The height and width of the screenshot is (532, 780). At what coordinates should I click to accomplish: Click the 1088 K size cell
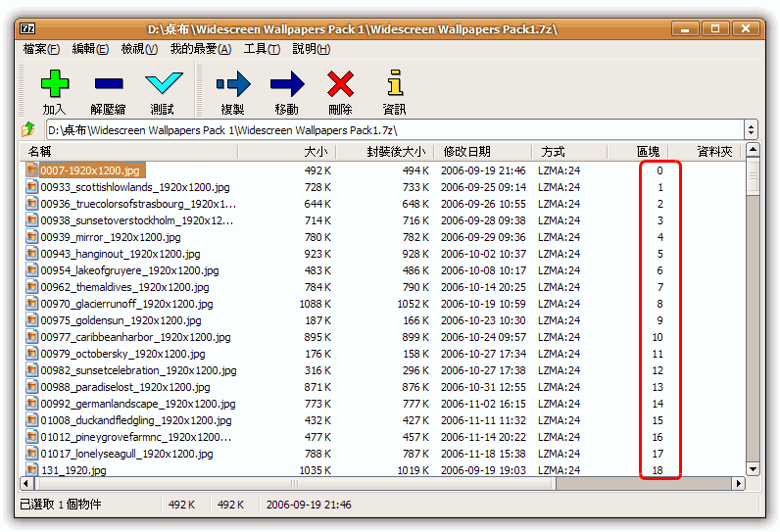coord(315,304)
